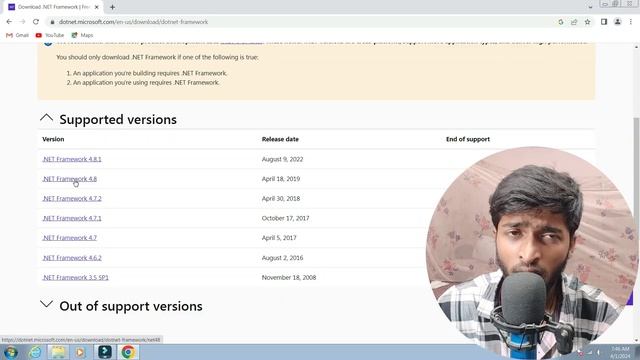Launch Internet Explorer from taskbar

[35, 352]
